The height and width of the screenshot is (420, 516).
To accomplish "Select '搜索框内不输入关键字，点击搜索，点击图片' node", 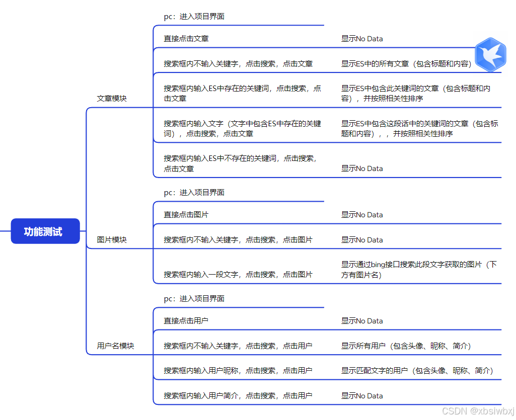I will pyautogui.click(x=238, y=239).
